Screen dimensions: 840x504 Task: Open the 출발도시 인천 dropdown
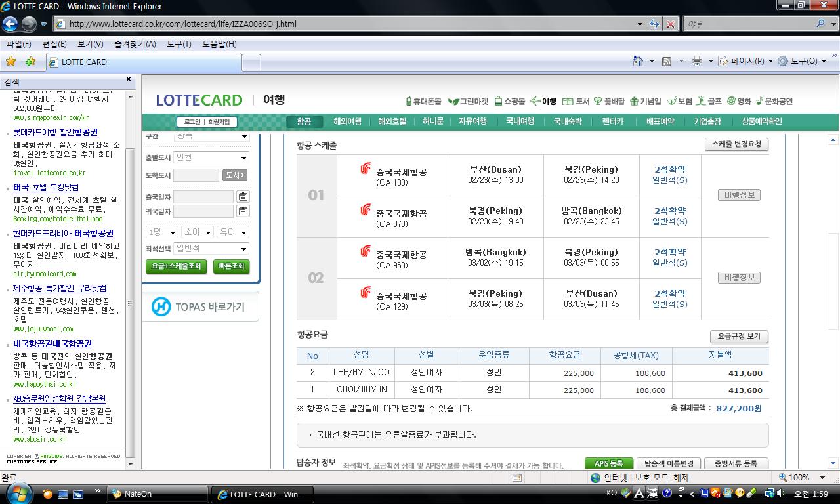click(211, 157)
